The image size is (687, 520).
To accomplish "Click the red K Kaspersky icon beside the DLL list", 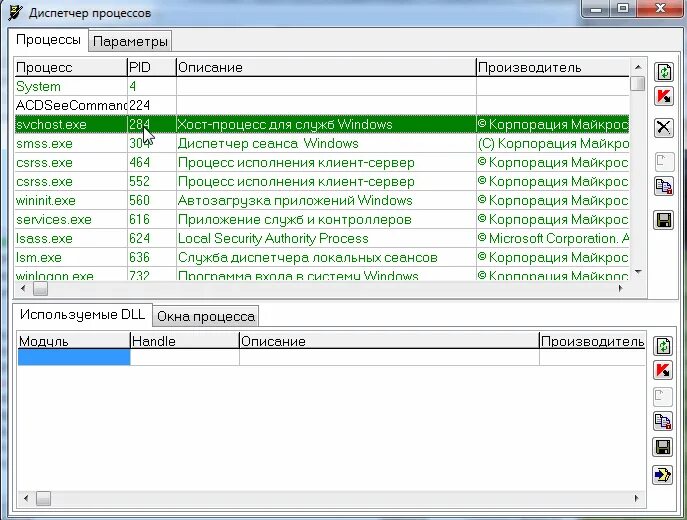I will (x=663, y=370).
